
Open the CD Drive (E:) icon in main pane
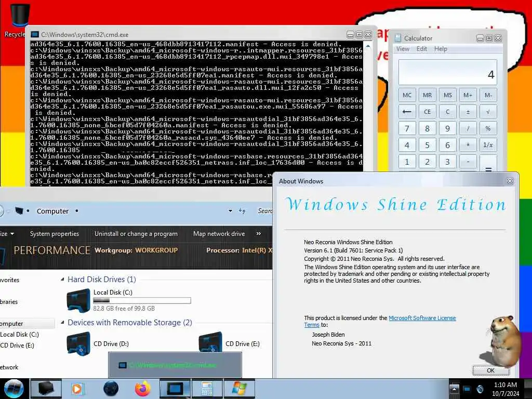click(210, 342)
